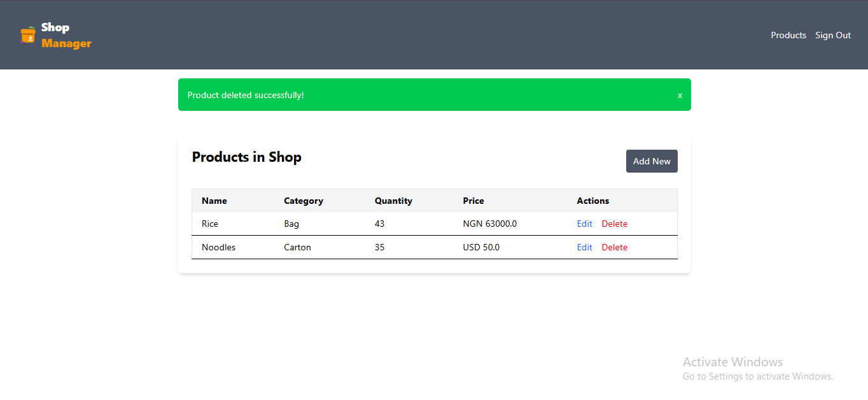The width and height of the screenshot is (868, 400).
Task: Click the Price column header
Action: tap(473, 201)
